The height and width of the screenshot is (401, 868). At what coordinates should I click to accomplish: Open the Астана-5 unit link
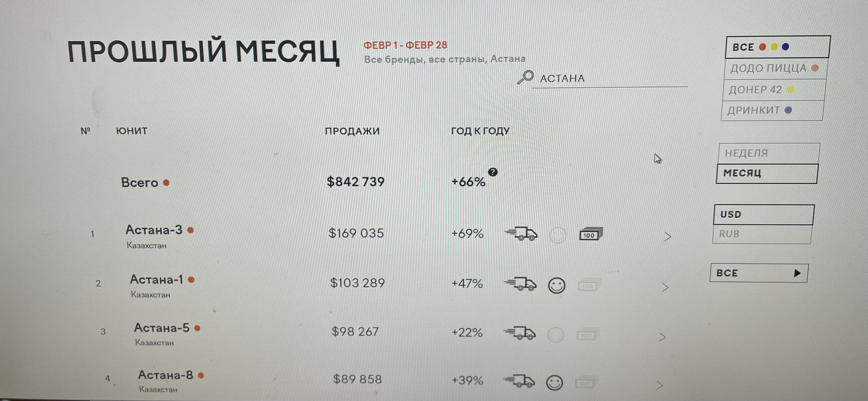(162, 328)
